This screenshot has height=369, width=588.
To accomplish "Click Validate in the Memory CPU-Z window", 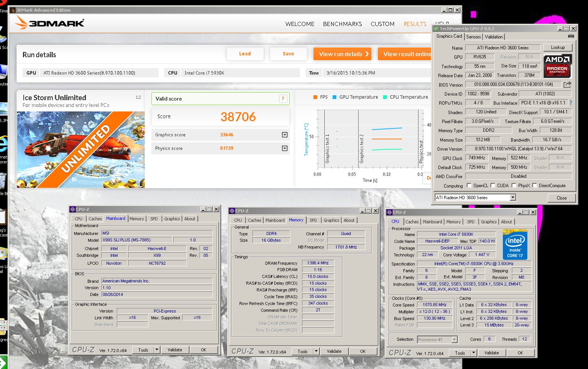I will [x=334, y=351].
